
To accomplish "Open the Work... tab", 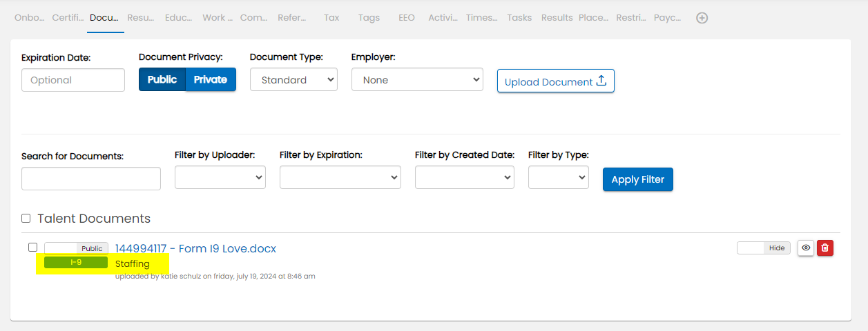I will tap(217, 18).
